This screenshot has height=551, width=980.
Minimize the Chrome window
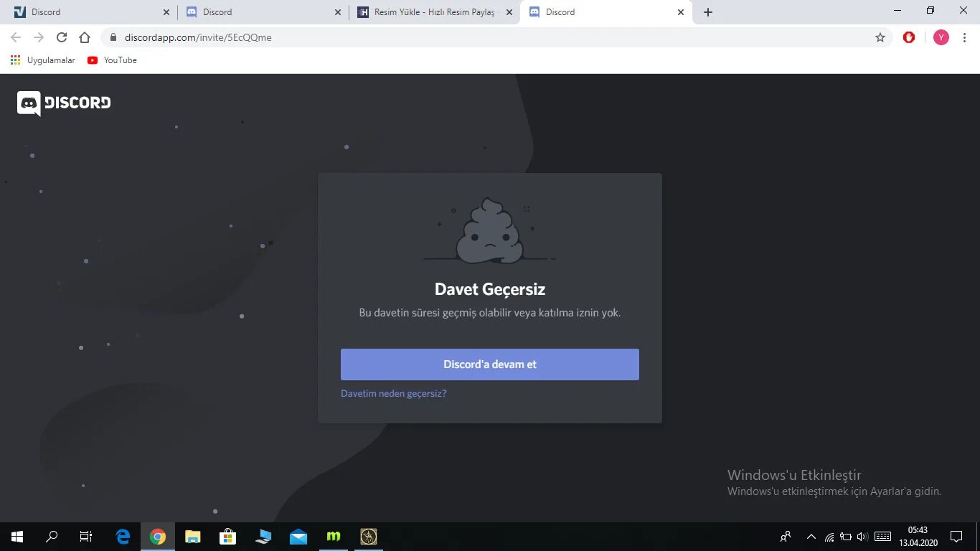pyautogui.click(x=897, y=11)
